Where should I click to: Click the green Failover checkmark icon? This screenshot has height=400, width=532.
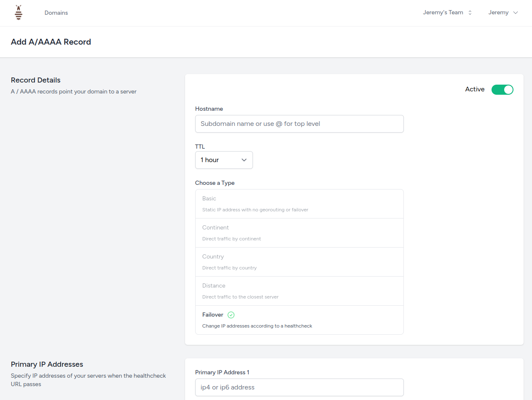pyautogui.click(x=231, y=315)
